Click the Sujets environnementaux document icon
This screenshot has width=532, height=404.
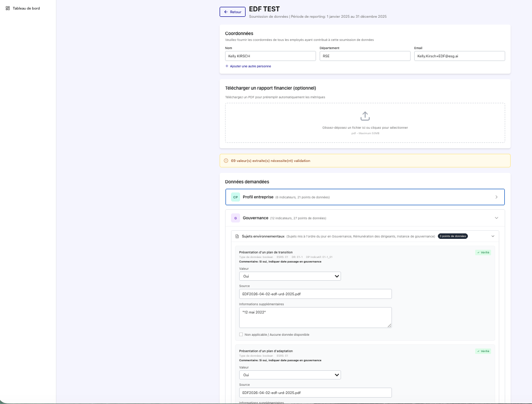tap(237, 236)
